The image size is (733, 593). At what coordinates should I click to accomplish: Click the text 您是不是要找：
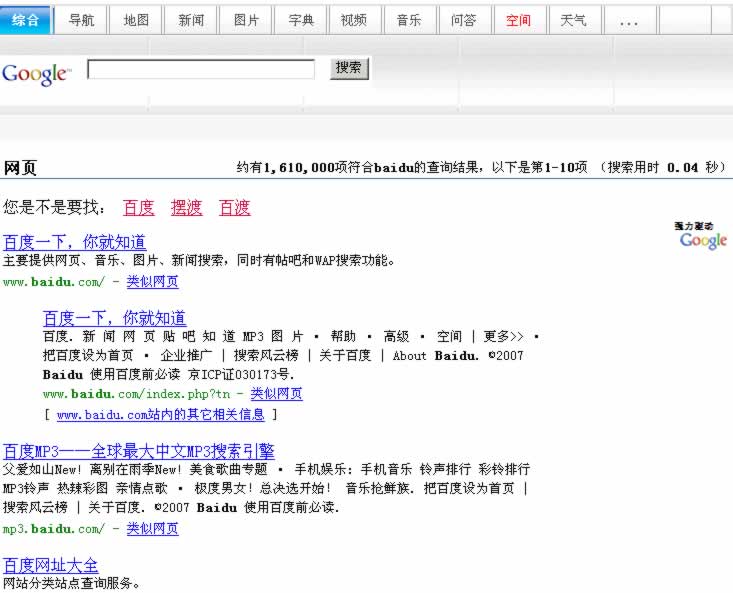coord(54,207)
